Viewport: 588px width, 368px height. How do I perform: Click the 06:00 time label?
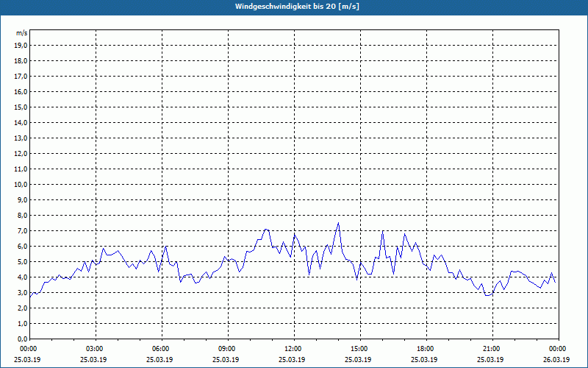(162, 349)
